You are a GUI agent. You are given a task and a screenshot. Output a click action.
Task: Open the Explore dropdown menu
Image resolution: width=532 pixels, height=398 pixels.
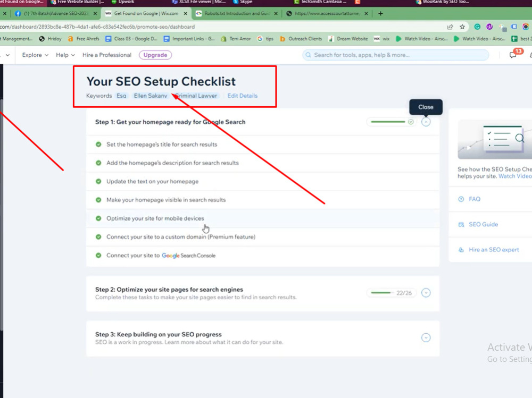pos(35,55)
